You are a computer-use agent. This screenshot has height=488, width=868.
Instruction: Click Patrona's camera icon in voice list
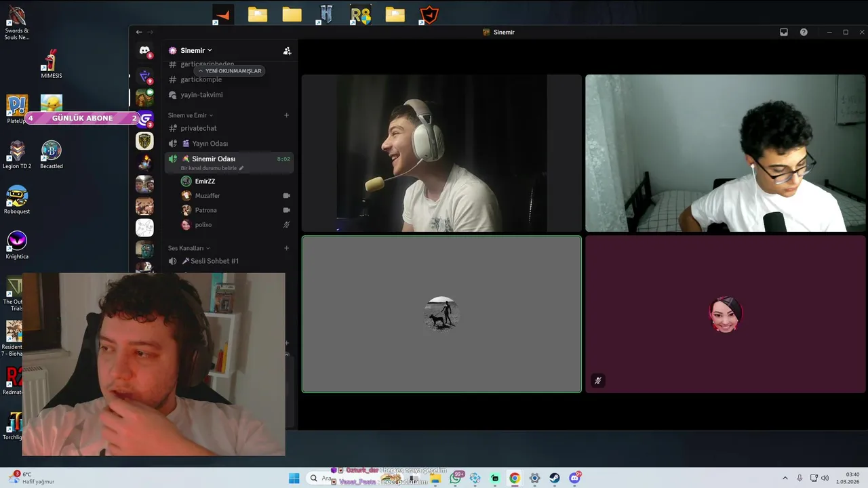[x=286, y=210]
